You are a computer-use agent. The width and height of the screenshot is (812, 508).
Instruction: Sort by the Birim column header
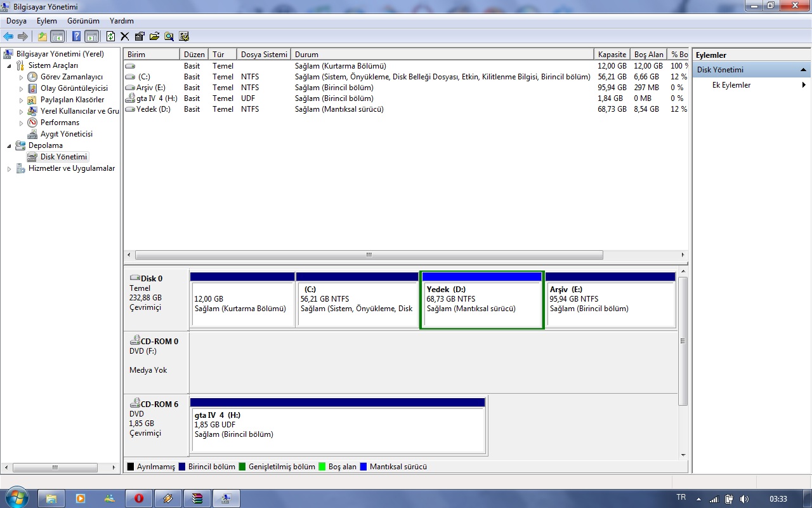[152, 55]
